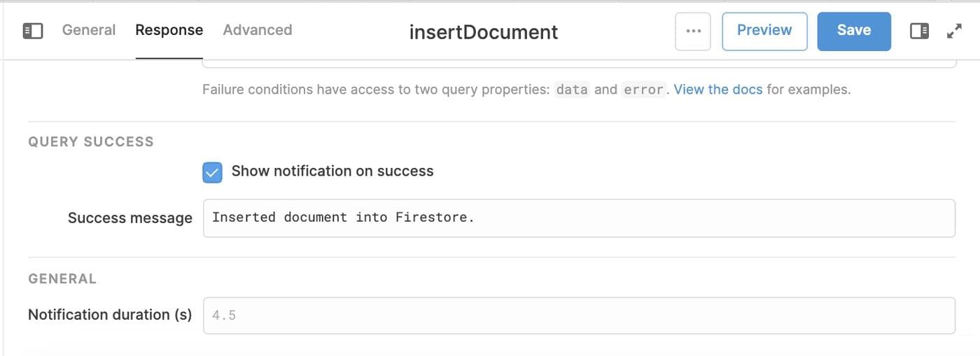Focus the Notification duration input field

pyautogui.click(x=579, y=315)
